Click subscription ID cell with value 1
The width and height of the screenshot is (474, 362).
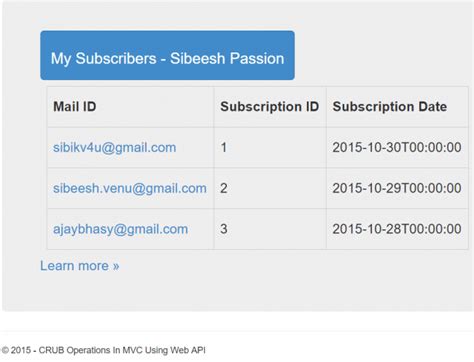tap(270, 147)
